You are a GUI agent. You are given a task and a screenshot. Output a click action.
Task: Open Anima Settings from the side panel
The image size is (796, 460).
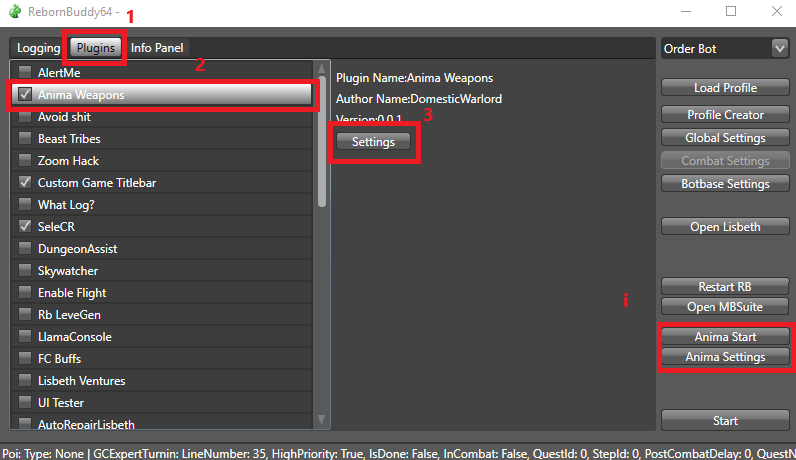coord(725,357)
